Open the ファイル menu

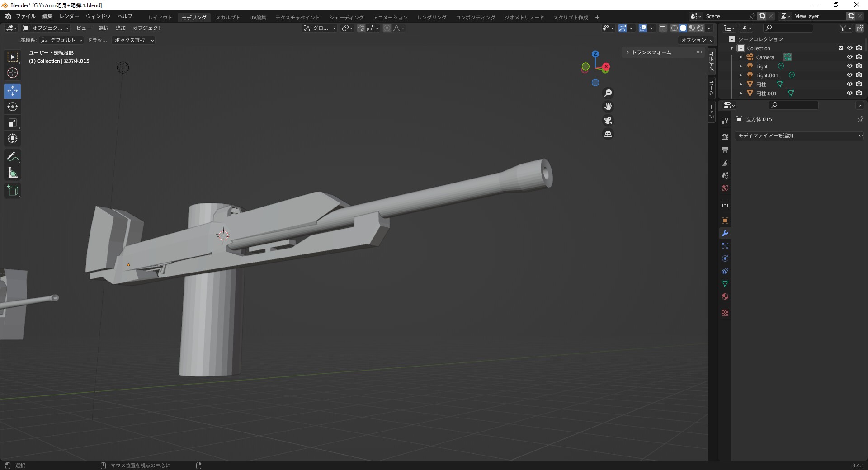click(25, 16)
